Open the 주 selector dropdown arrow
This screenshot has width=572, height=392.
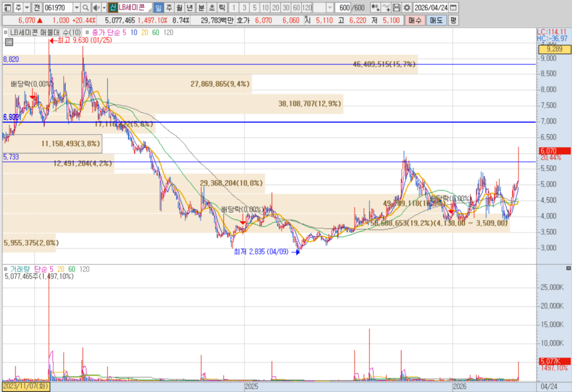[x=27, y=8]
